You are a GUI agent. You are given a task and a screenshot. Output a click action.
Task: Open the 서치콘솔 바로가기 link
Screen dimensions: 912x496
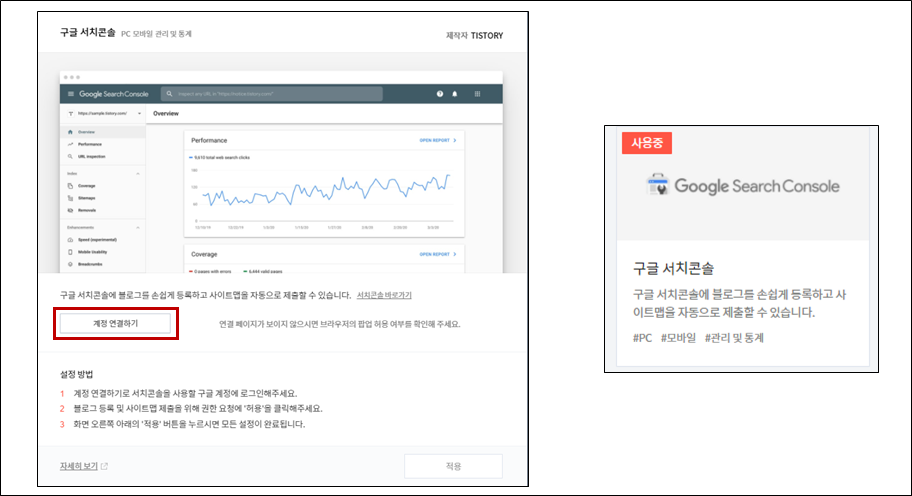(384, 295)
